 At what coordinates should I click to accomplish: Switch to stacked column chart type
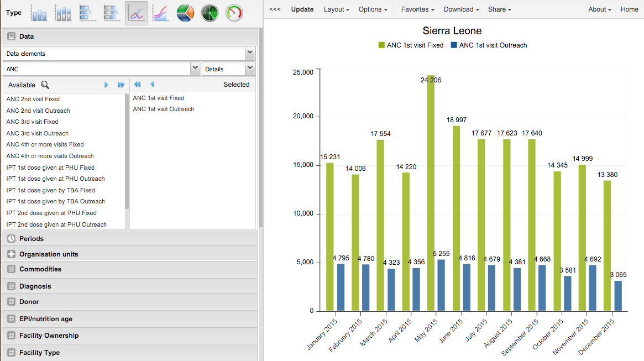point(63,13)
